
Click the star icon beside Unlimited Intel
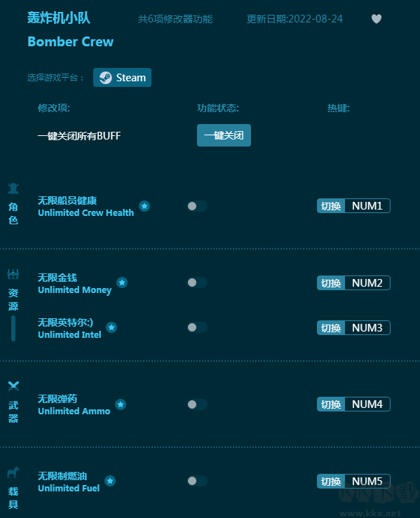point(111,327)
